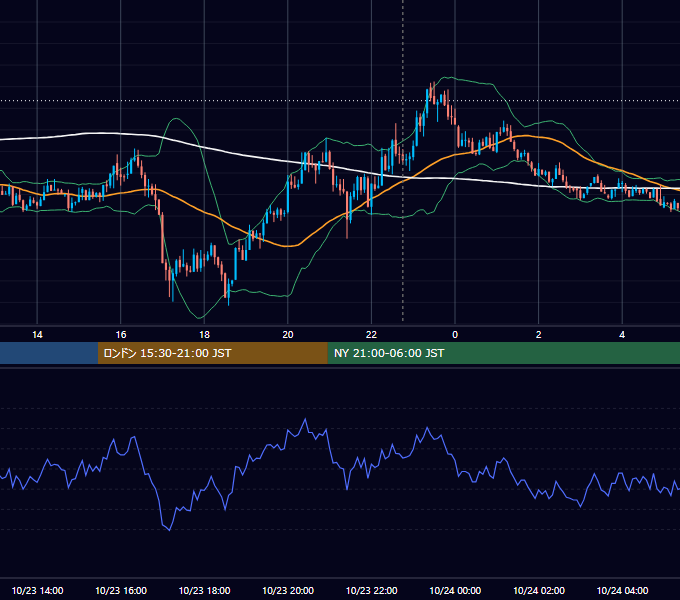The width and height of the screenshot is (680, 600).
Task: Click the hour label 18 on the time axis
Action: 204,335
